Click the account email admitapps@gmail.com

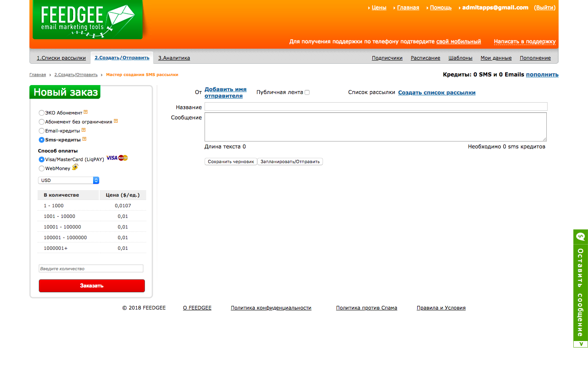coord(495,8)
